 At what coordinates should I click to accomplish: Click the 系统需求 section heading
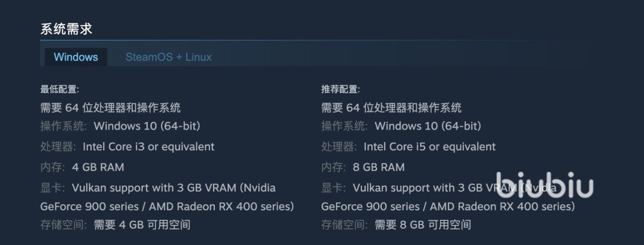click(x=66, y=29)
